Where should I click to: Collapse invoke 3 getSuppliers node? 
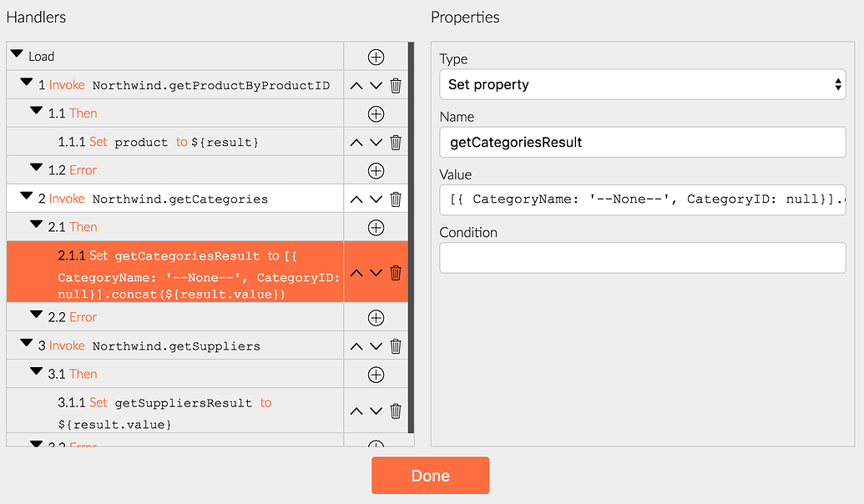point(27,343)
